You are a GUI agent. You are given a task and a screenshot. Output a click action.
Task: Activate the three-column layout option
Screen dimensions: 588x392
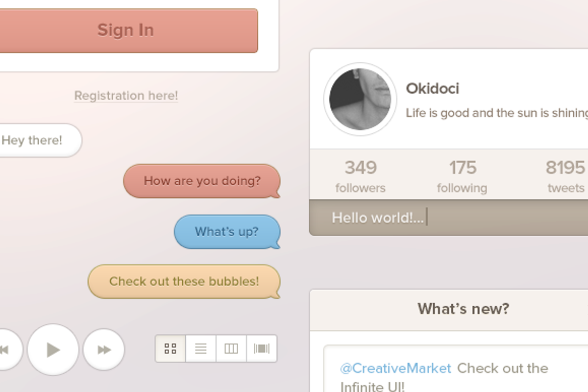[231, 348]
